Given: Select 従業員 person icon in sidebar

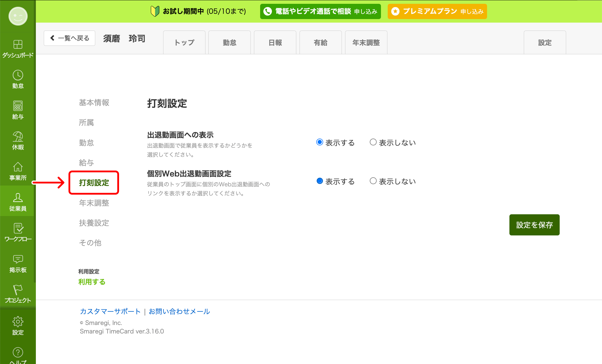Looking at the screenshot, I should click(18, 198).
